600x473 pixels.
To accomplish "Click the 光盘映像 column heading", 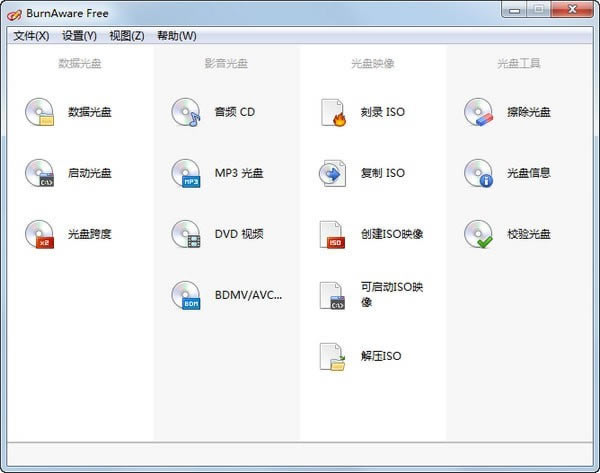I will [373, 63].
